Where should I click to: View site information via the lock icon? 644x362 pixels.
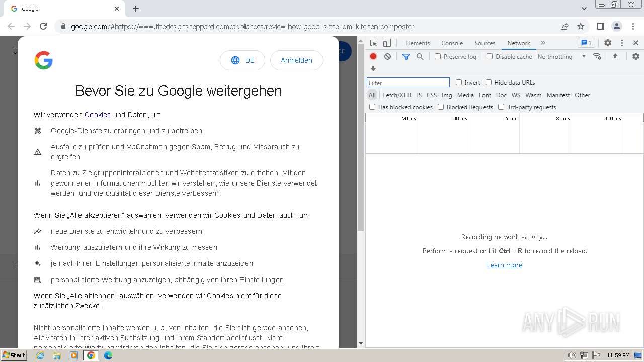coord(63,26)
